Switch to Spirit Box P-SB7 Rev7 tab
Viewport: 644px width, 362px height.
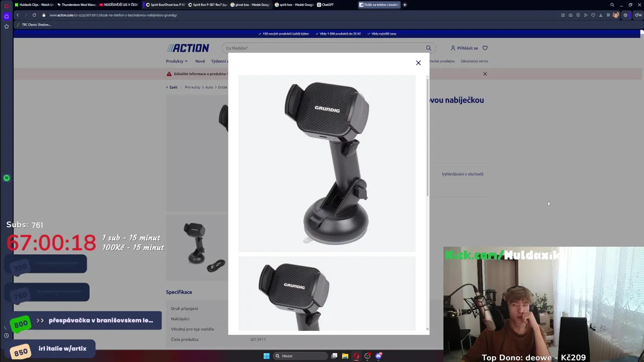(207, 5)
